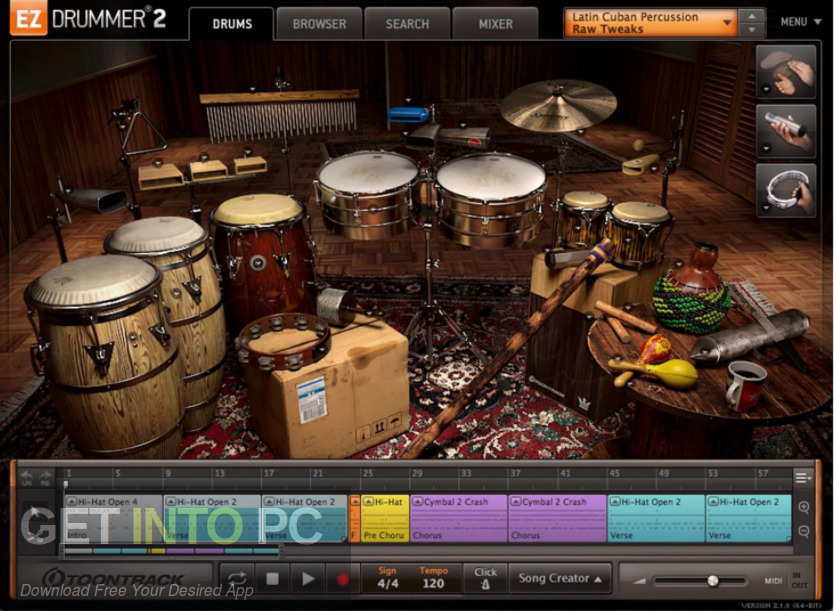Hit the tambourine on the cardboard box
This screenshot has height=611, width=834.
click(x=283, y=341)
